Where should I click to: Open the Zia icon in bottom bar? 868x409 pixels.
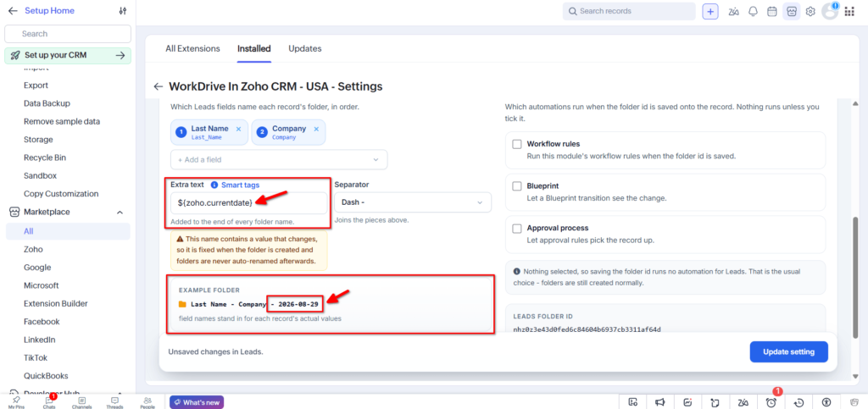tap(743, 402)
